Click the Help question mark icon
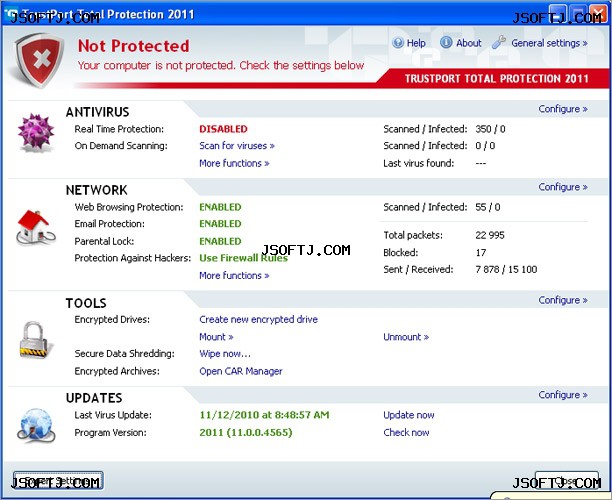The width and height of the screenshot is (612, 500). (x=398, y=43)
